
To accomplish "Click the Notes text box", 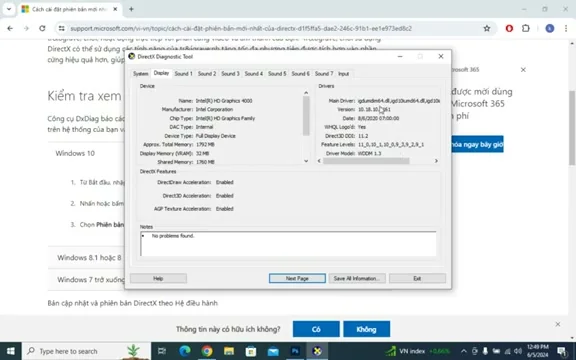I will [x=288, y=244].
